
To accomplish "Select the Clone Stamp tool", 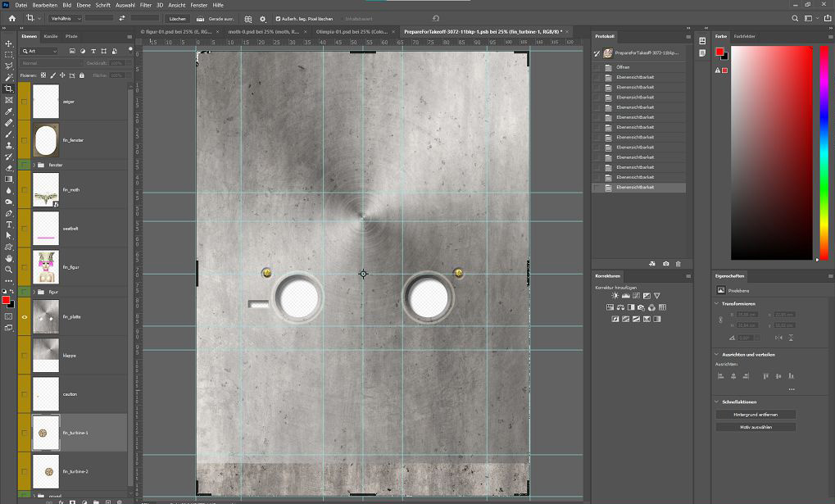I will coord(8,145).
